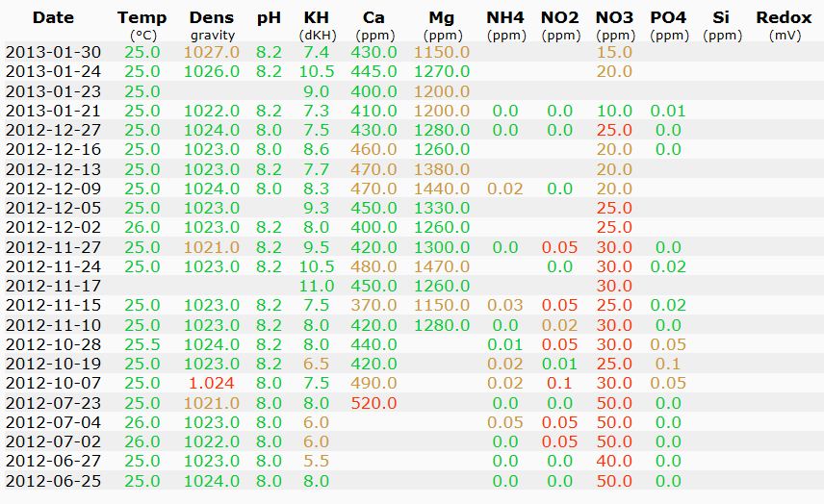Click the Date column header
The height and width of the screenshot is (504, 824).
[52, 17]
